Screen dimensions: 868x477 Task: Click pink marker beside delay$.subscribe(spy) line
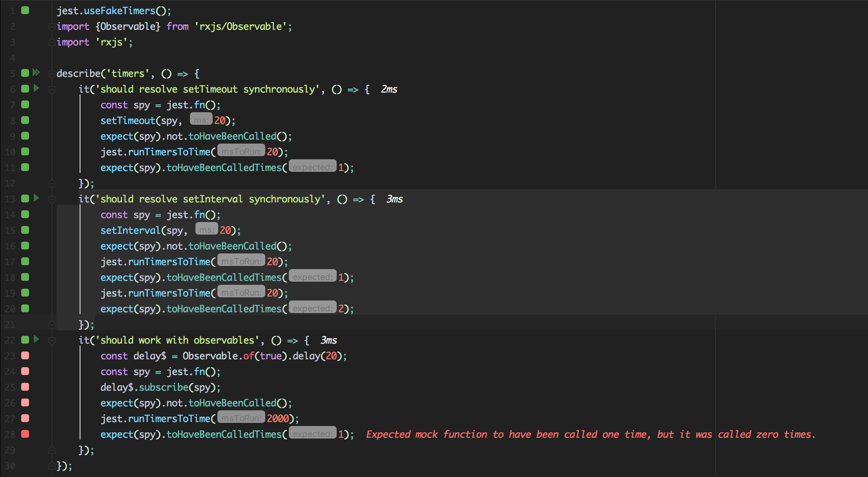(25, 387)
